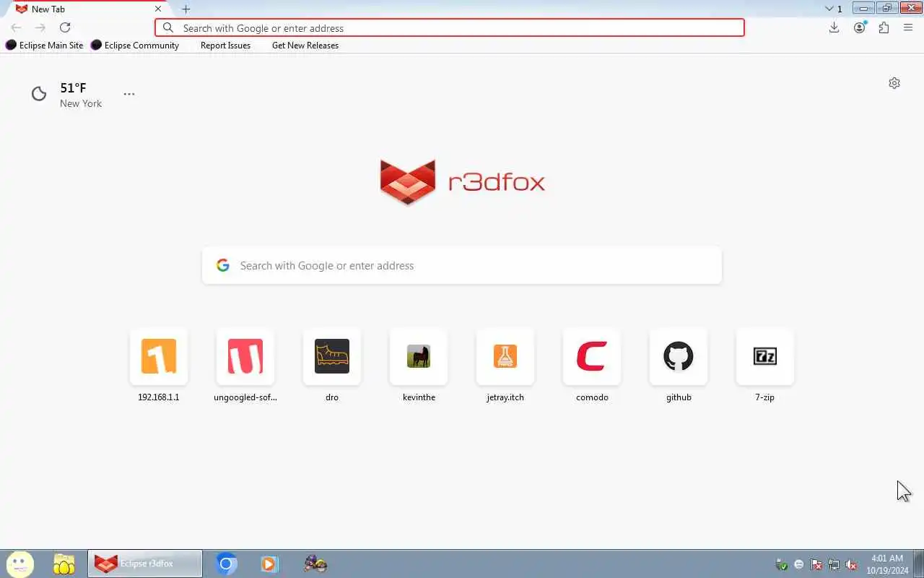Select Eclipse r3dfox taskbar button
The height and width of the screenshot is (578, 924).
[x=145, y=564]
